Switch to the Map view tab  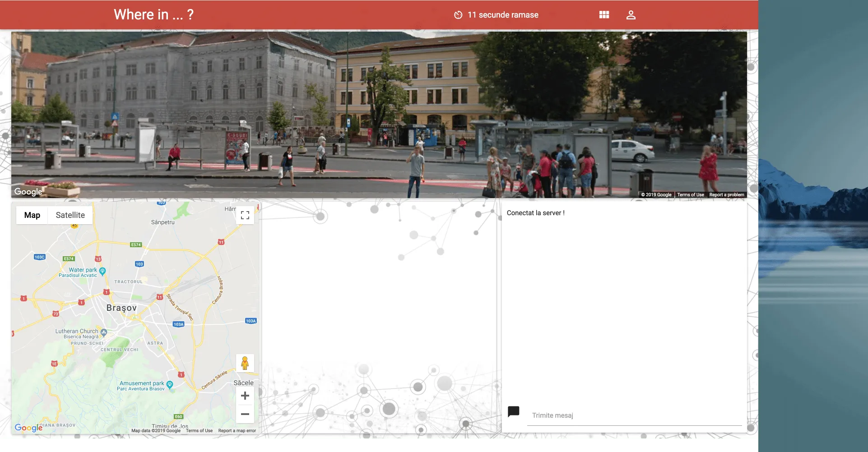[x=32, y=215]
